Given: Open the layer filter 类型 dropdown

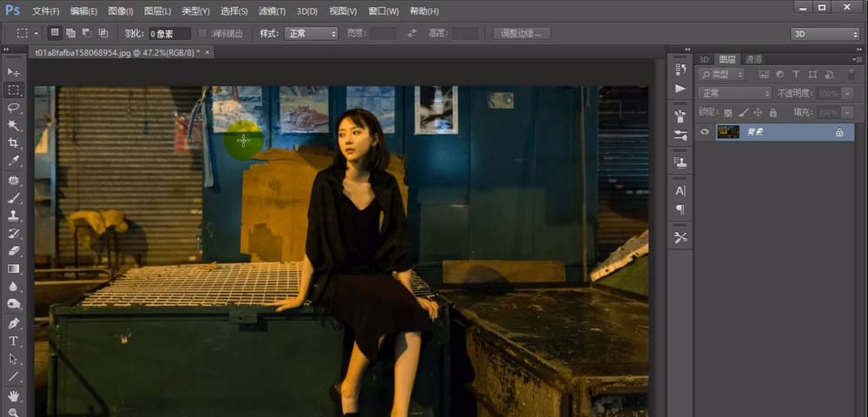Looking at the screenshot, I should pyautogui.click(x=721, y=74).
